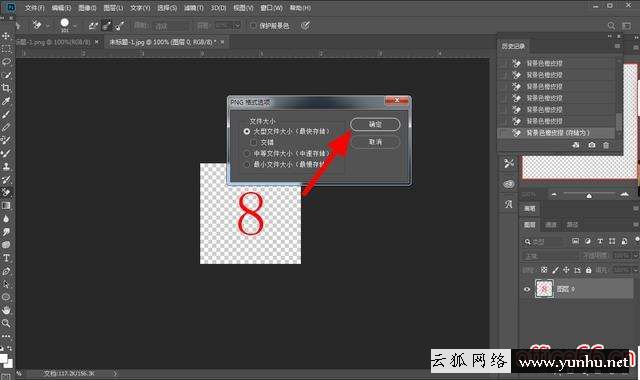This screenshot has width=640, height=380.
Task: Select the Eyedropper tool
Action: point(6,101)
